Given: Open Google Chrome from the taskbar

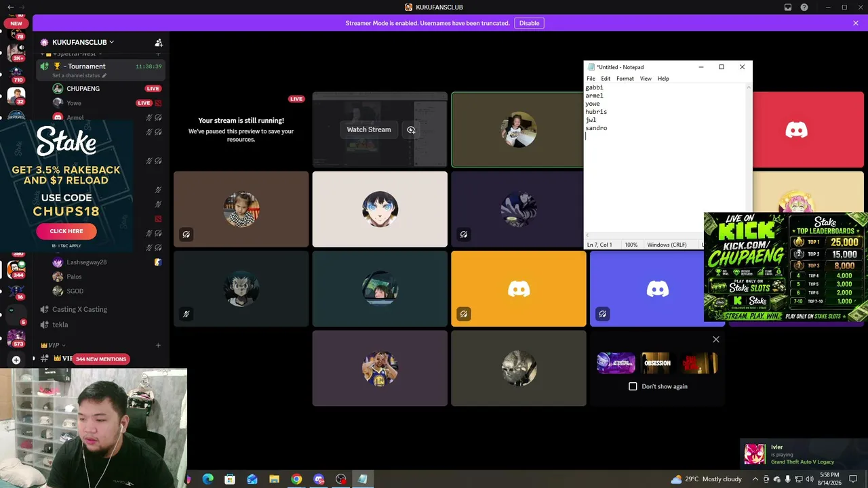Looking at the screenshot, I should coord(296,479).
